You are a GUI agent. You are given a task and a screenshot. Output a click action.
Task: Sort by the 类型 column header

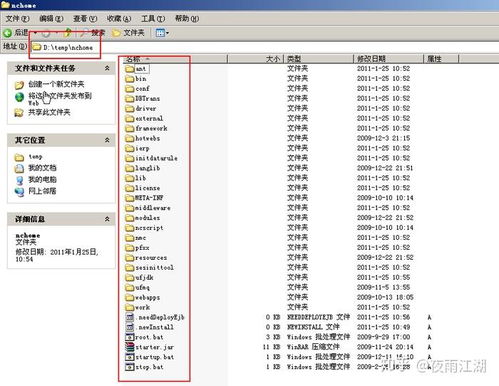(x=318, y=59)
